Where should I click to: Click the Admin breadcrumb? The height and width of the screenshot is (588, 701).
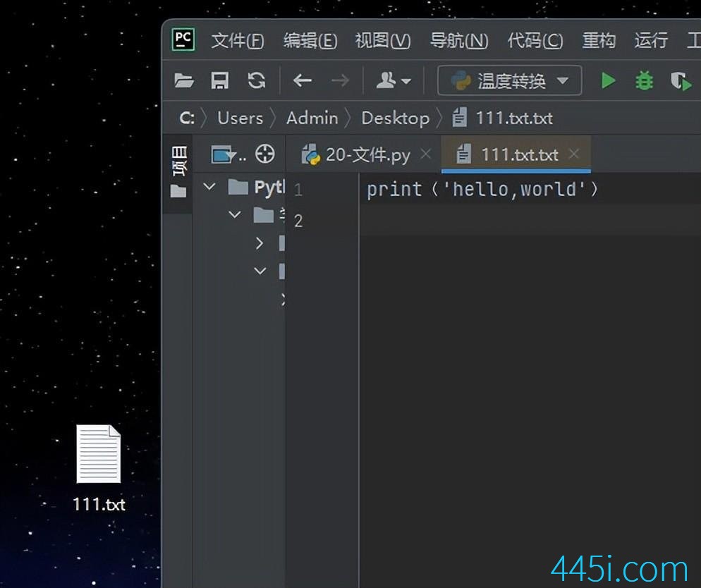(312, 118)
